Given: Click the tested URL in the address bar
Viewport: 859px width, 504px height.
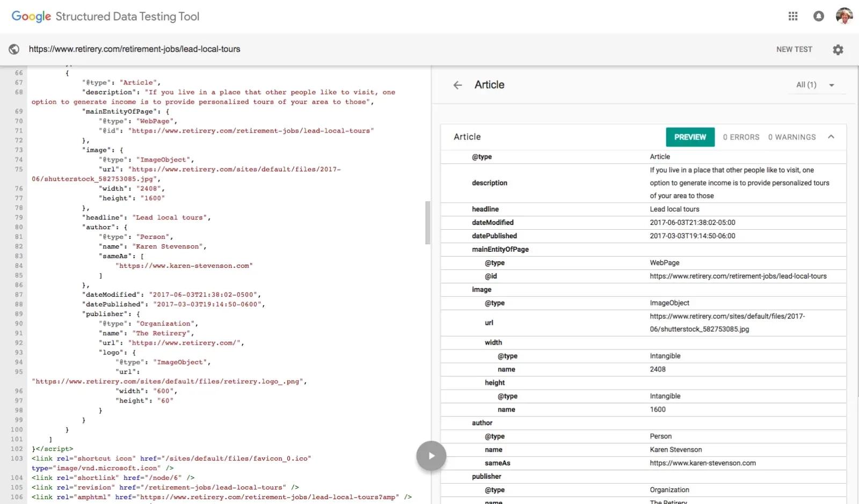Looking at the screenshot, I should [134, 49].
